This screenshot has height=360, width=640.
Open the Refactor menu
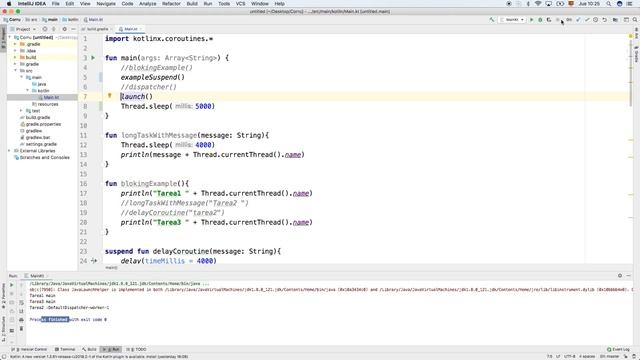(171, 4)
